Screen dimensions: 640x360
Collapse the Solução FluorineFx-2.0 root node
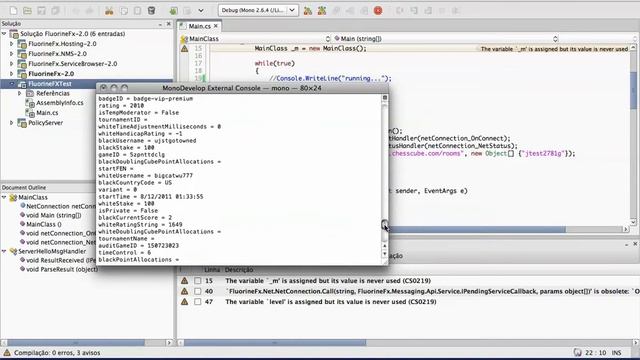click(x=4, y=34)
